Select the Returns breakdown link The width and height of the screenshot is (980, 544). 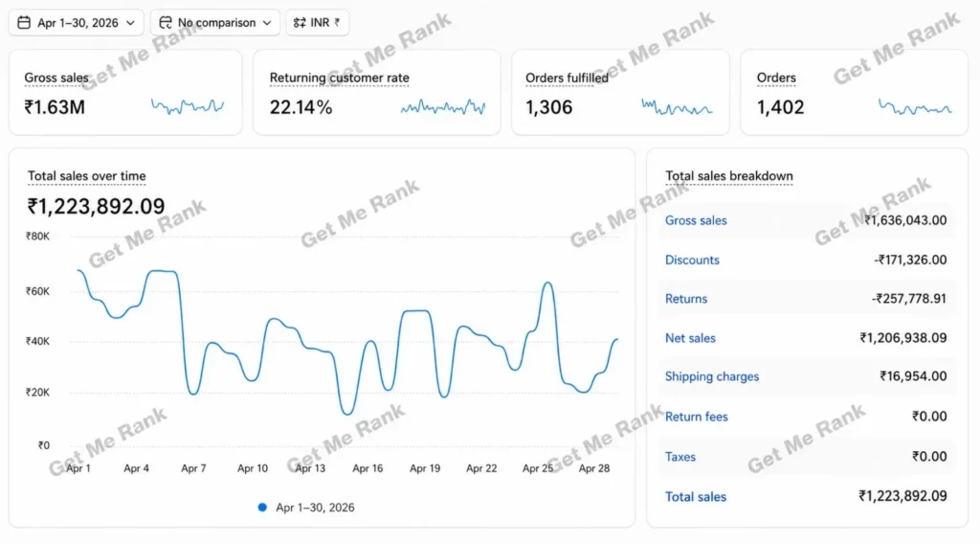[685, 299]
